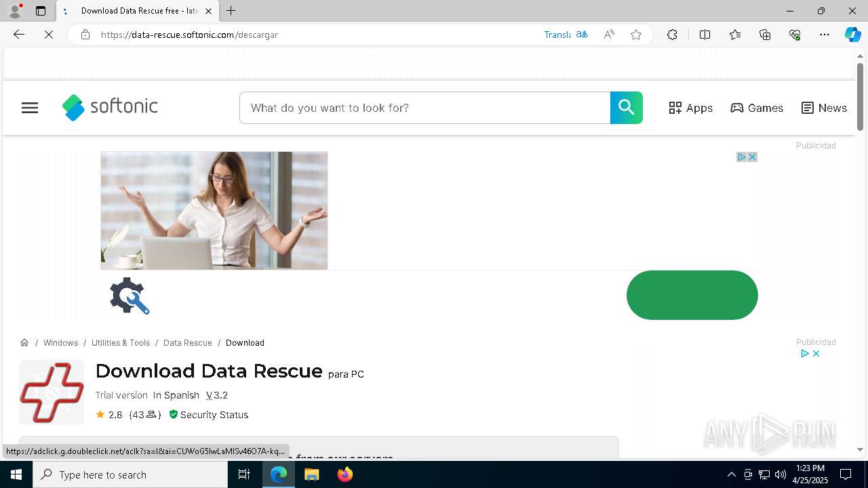Open AdChoices info on banner ad
This screenshot has height=488, width=868.
pos(742,157)
